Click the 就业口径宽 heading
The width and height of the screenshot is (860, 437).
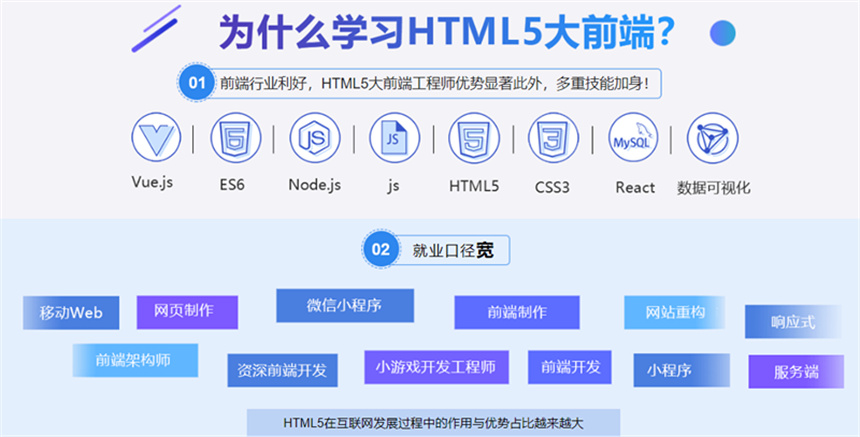[x=453, y=251]
